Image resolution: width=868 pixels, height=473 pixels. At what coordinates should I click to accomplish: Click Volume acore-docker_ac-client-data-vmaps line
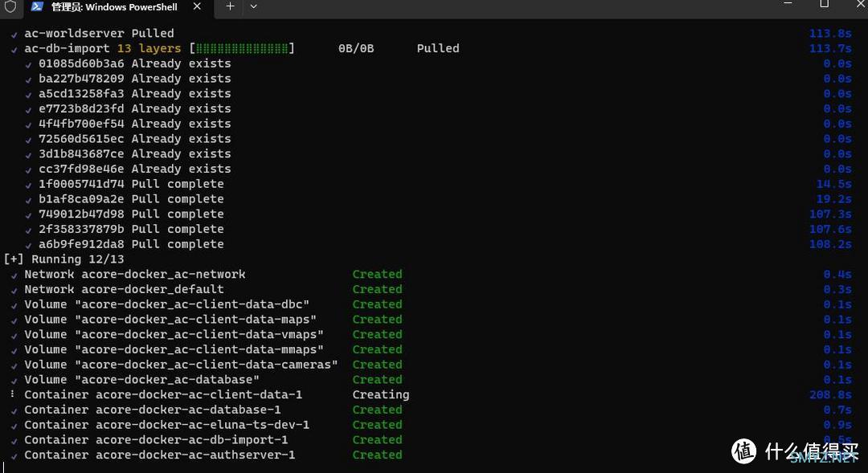point(174,334)
